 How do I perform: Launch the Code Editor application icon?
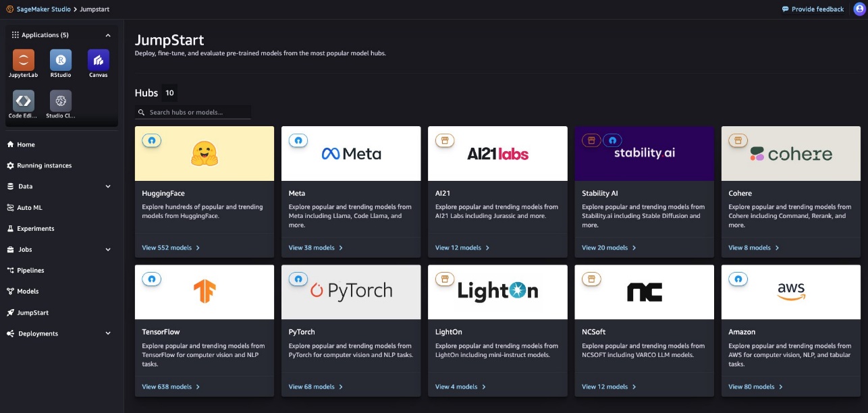(23, 101)
